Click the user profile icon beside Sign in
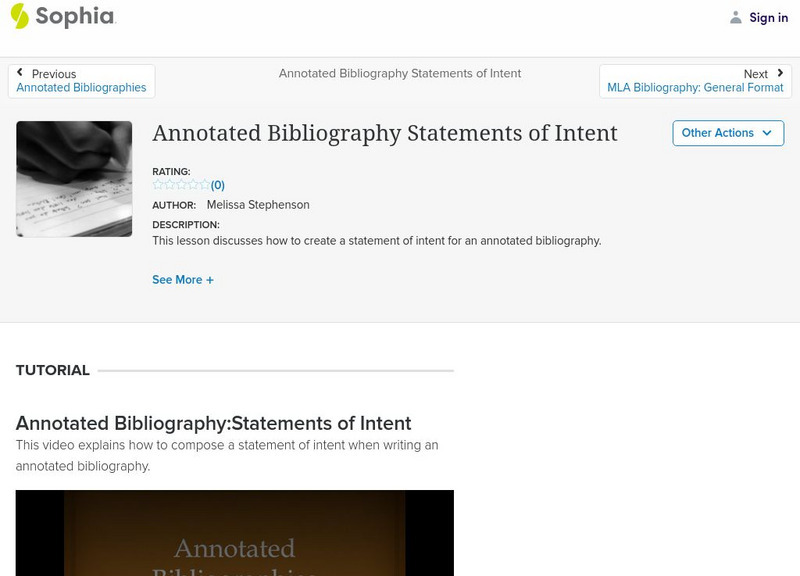Image resolution: width=800 pixels, height=576 pixels. click(x=736, y=18)
